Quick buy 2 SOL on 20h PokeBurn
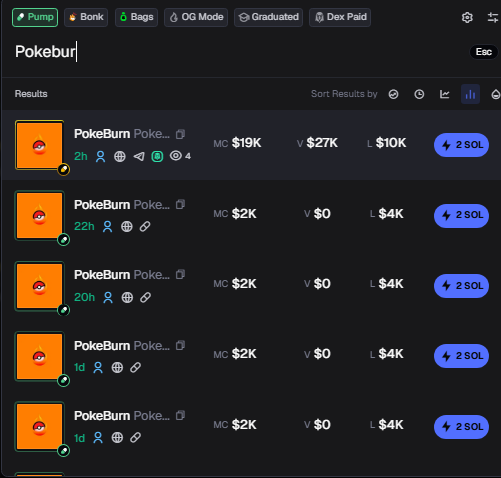The height and width of the screenshot is (478, 501). 461,286
